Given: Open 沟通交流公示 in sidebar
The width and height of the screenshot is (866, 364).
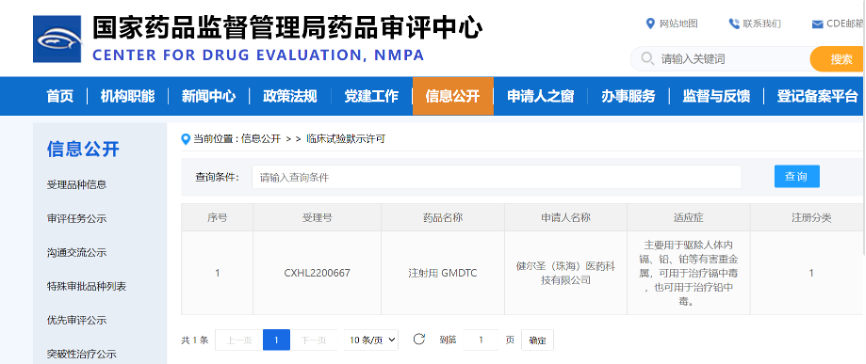Looking at the screenshot, I should (77, 253).
